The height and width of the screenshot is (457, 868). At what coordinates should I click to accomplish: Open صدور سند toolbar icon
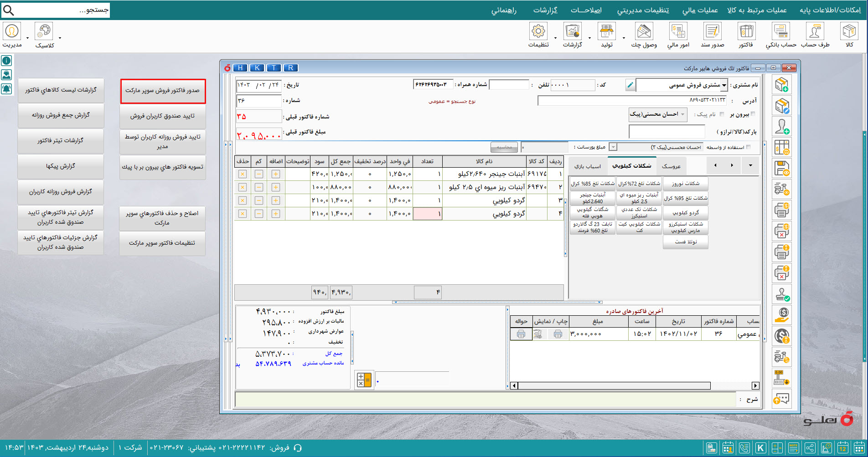pyautogui.click(x=712, y=35)
